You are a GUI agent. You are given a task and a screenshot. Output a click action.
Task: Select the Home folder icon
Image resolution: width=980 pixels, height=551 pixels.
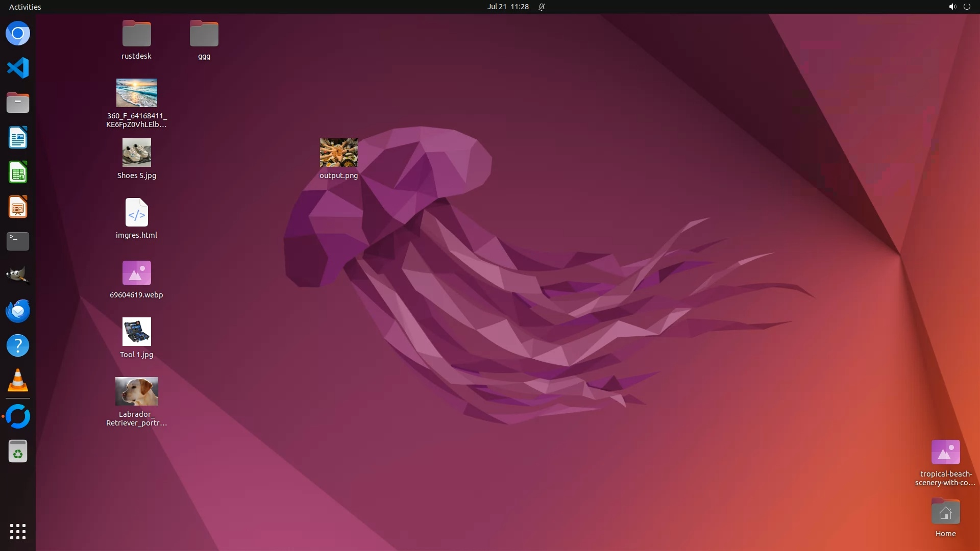[945, 512]
